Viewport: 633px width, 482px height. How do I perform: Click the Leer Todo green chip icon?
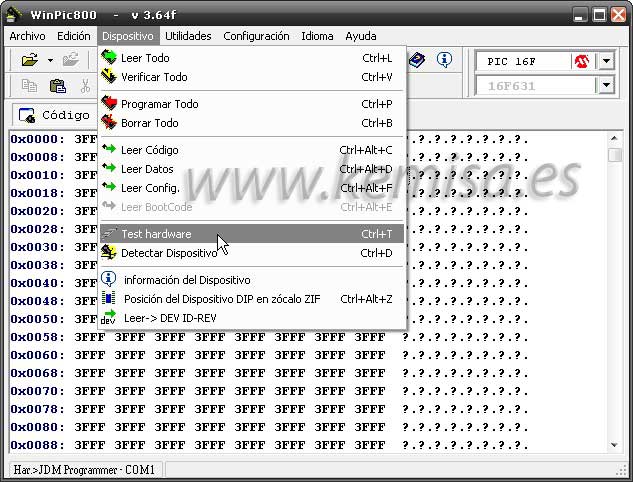pos(109,57)
